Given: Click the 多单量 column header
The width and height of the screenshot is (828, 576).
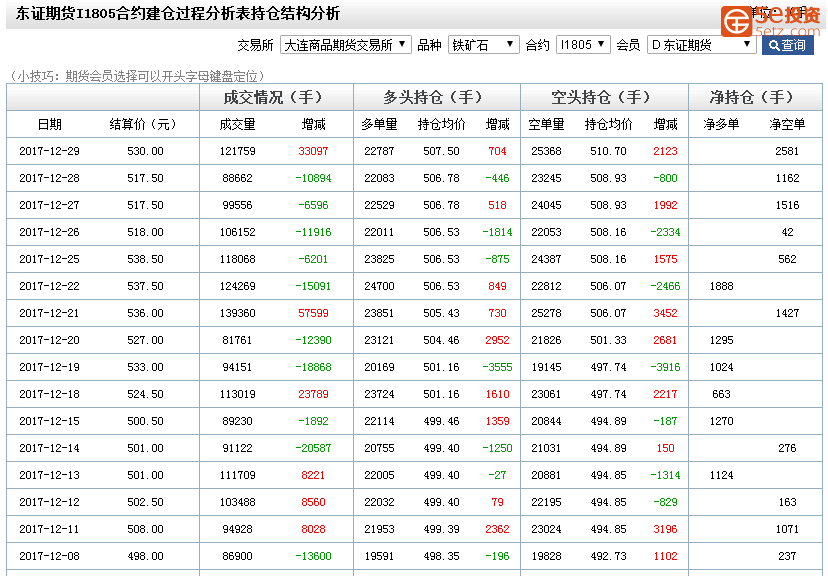Looking at the screenshot, I should [x=379, y=125].
